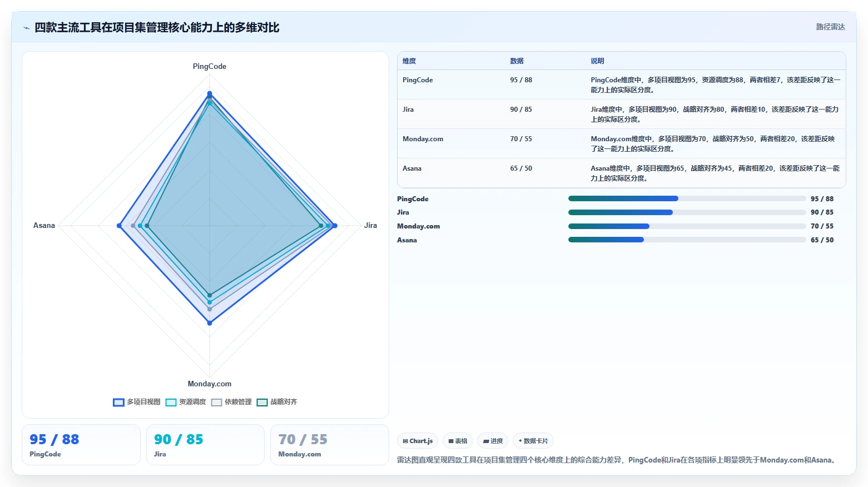This screenshot has width=868, height=487.
Task: Click the Jira radar axis label
Action: (x=370, y=226)
